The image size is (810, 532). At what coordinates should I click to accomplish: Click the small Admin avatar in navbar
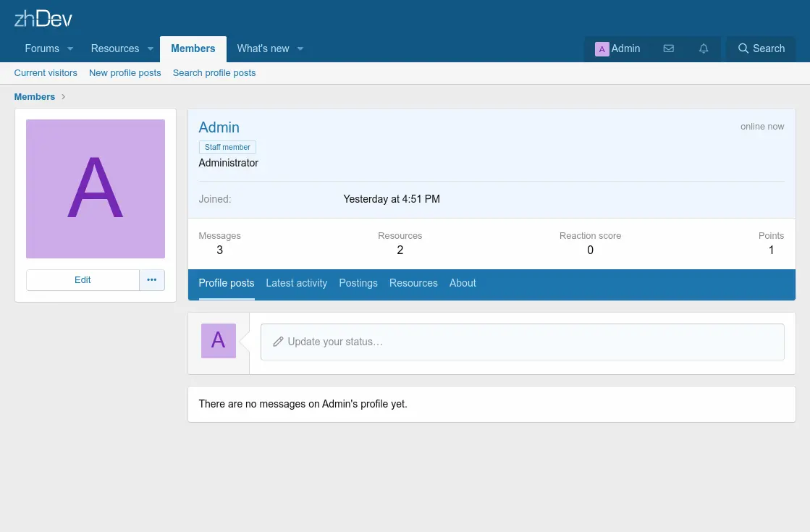click(602, 49)
